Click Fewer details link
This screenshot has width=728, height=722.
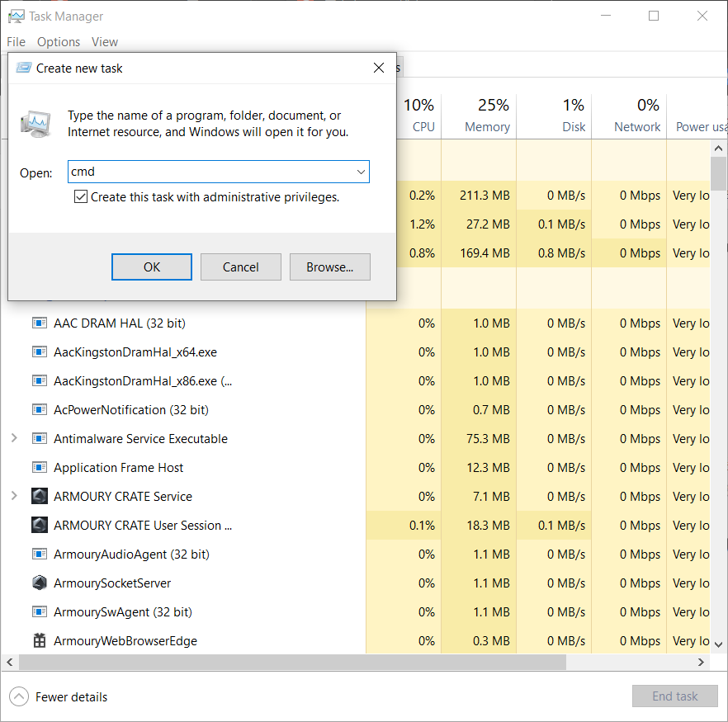[71, 697]
